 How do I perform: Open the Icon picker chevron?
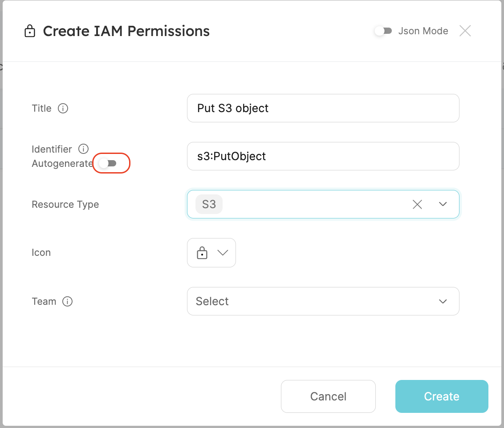pyautogui.click(x=223, y=253)
